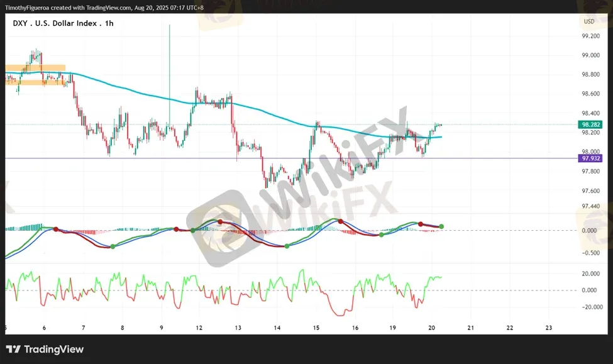613x364 pixels.
Task: Click the DXY U.S. Dollar Index 1h title
Action: pos(63,23)
